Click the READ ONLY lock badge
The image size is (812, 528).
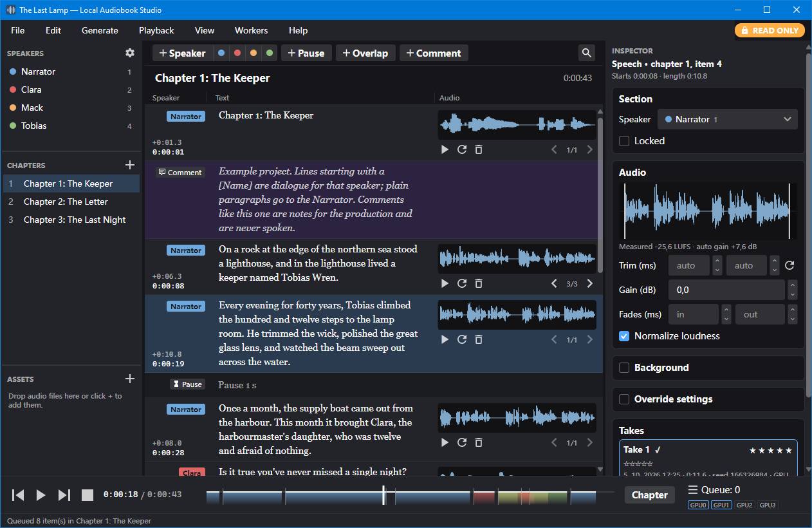point(770,30)
